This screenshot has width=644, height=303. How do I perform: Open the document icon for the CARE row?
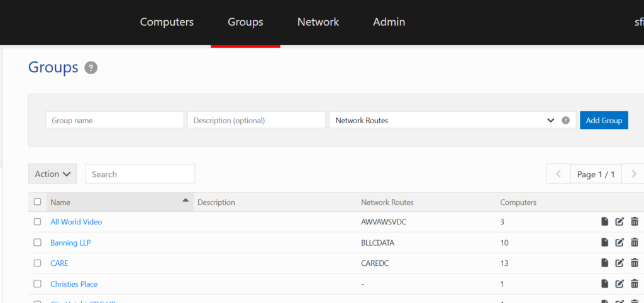604,263
